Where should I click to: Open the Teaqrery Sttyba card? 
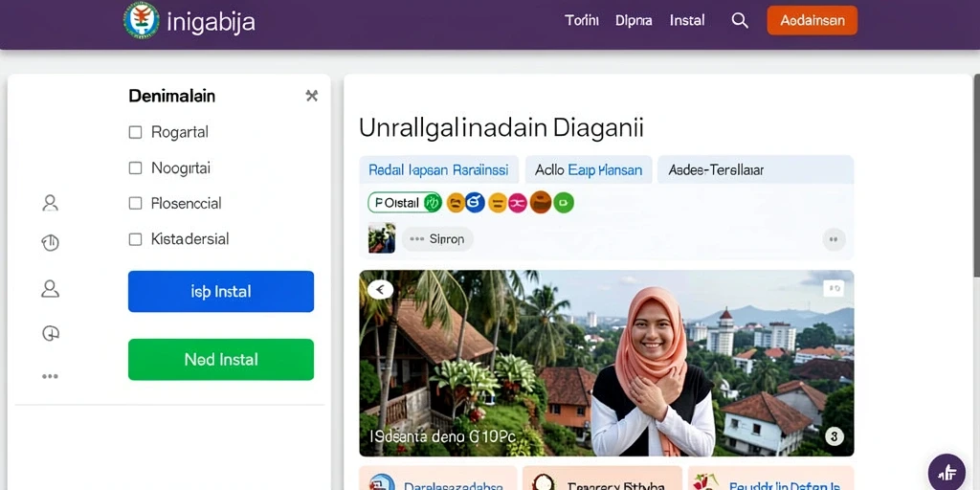602,479
